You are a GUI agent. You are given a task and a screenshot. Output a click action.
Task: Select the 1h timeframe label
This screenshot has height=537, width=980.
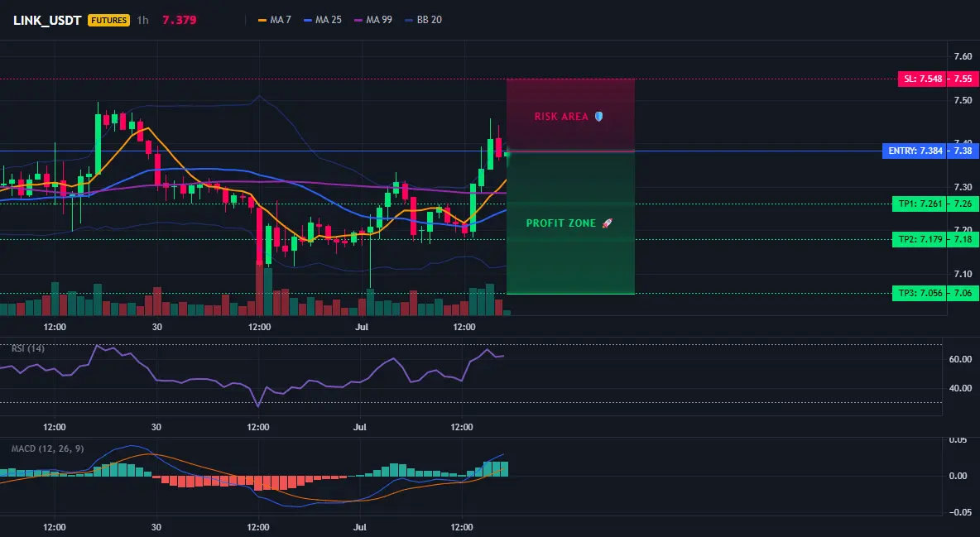(x=142, y=20)
